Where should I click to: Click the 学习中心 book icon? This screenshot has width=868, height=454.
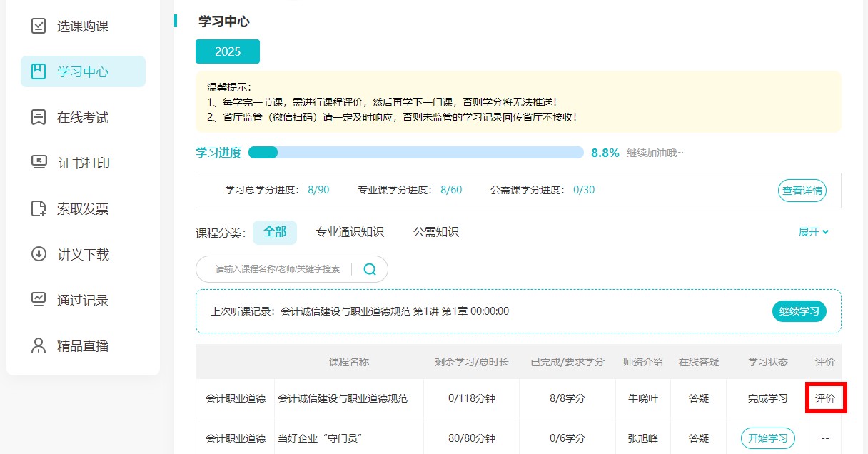pos(39,71)
